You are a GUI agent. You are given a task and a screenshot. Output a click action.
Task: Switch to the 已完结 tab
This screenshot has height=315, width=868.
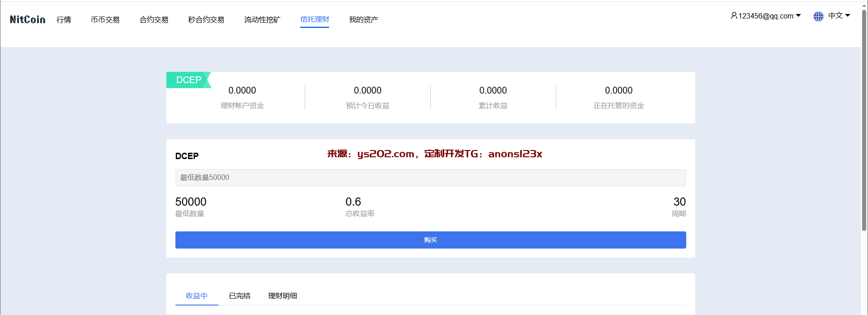click(240, 296)
